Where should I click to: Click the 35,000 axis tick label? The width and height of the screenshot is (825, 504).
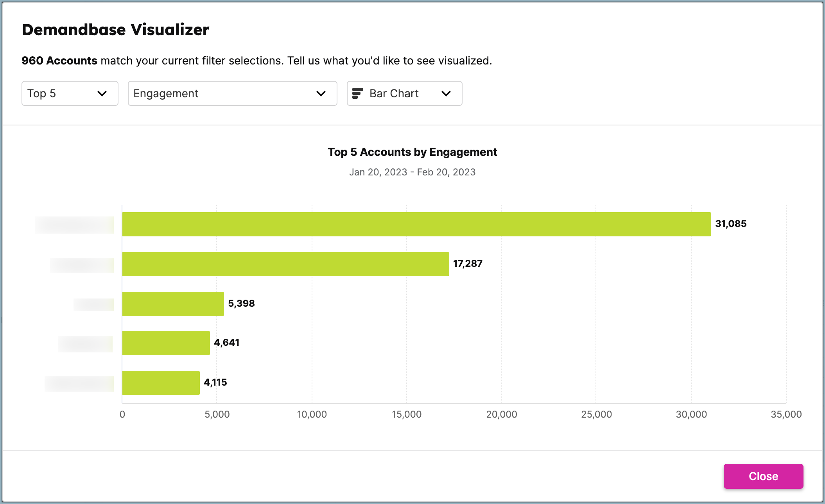[x=786, y=415]
